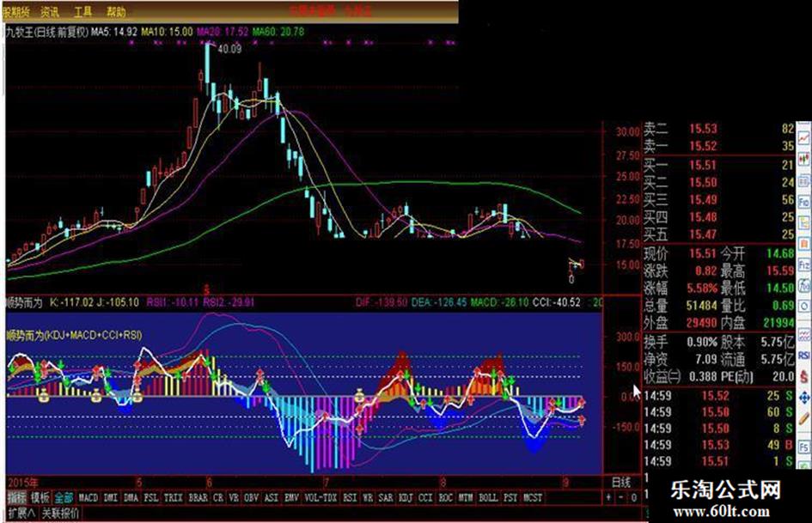
Task: Select the SAR indicator
Action: (385, 497)
